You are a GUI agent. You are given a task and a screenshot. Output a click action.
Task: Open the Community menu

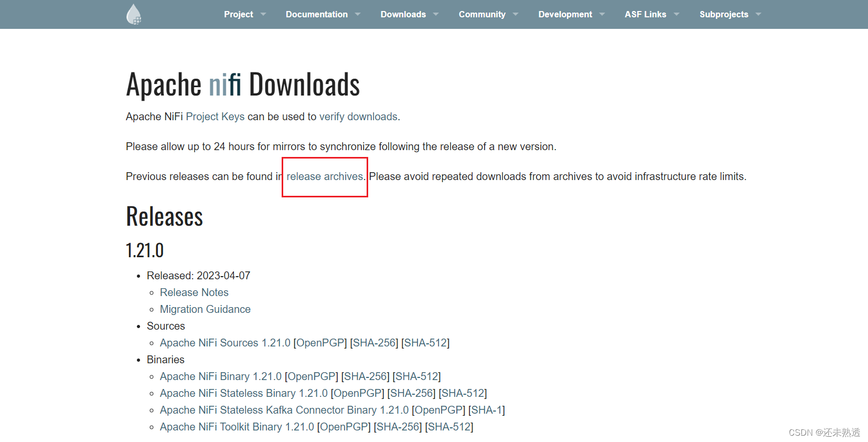pyautogui.click(x=482, y=14)
